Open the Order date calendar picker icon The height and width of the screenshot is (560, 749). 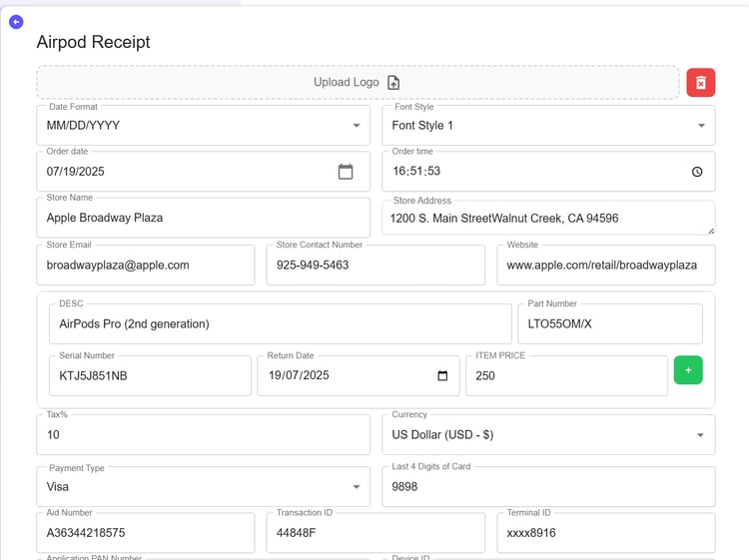346,172
